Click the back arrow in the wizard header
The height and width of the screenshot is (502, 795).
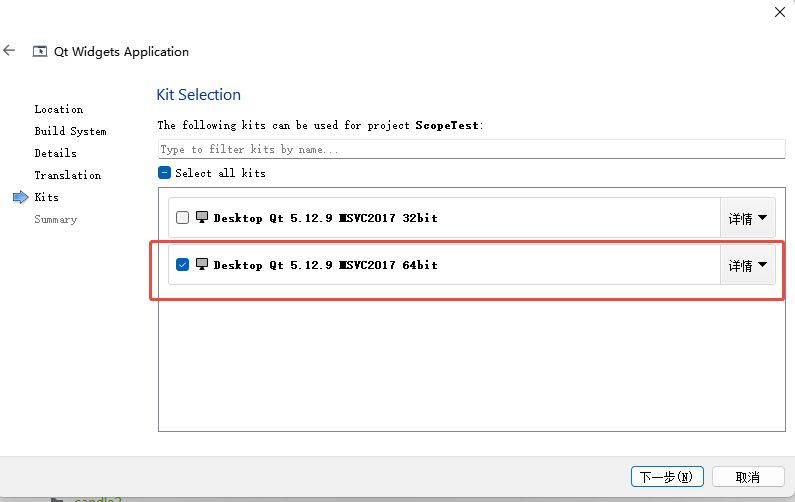pos(10,50)
